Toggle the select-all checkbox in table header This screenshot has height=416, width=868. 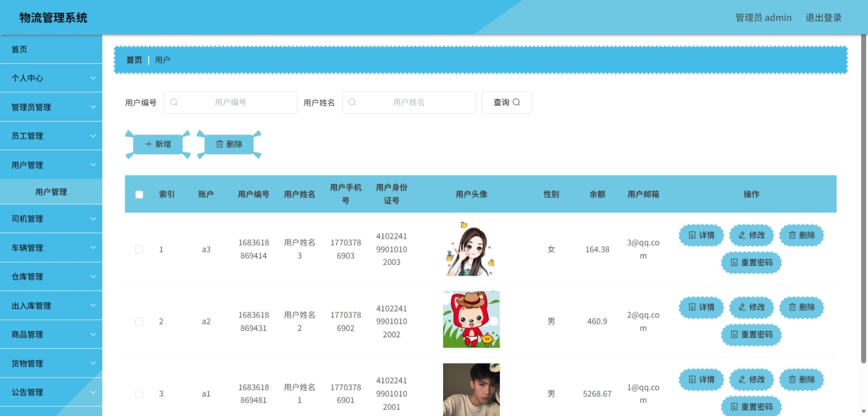coord(139,194)
